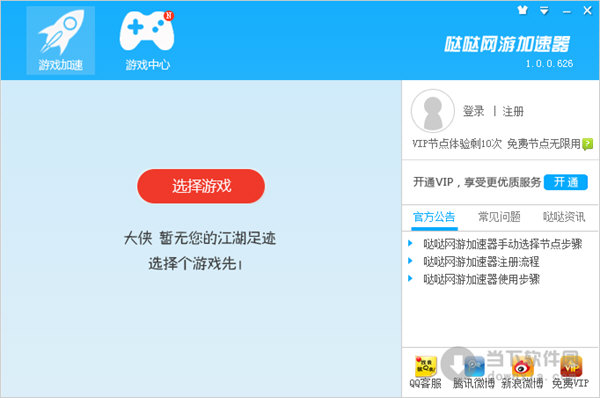The image size is (600, 398).
Task: Open the 游戏中心 gamepad tab
Action: pos(147,40)
